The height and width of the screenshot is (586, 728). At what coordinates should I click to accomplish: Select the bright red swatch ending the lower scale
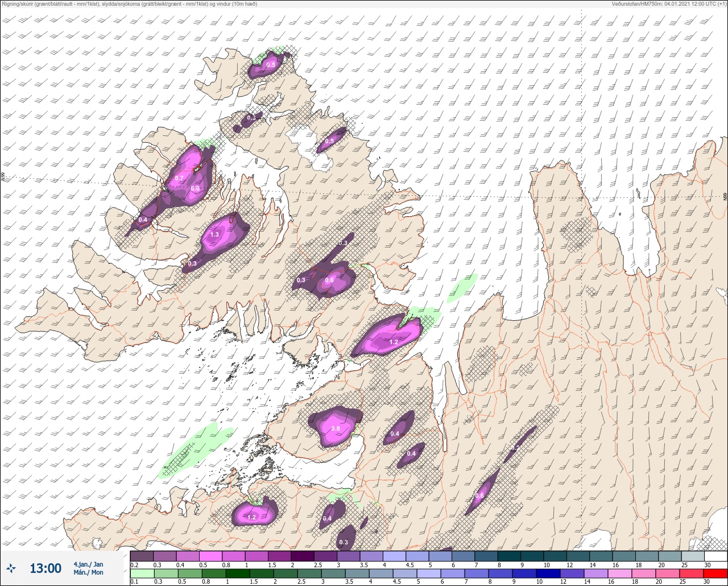pos(715,573)
